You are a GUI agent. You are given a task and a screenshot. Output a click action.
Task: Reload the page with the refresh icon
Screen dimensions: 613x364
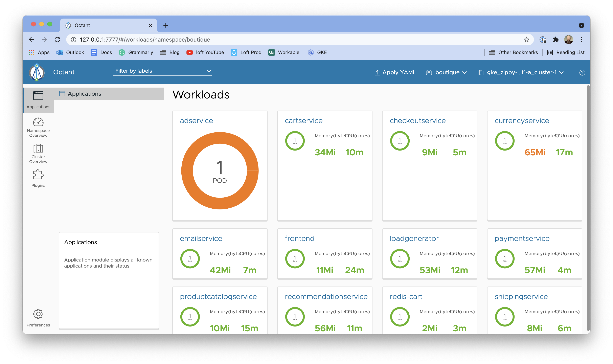point(57,40)
